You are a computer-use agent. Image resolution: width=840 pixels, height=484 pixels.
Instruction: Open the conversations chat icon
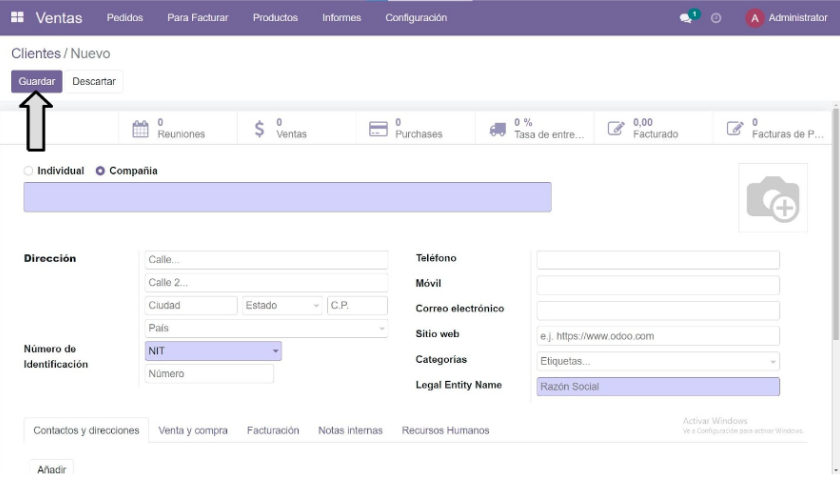point(686,18)
